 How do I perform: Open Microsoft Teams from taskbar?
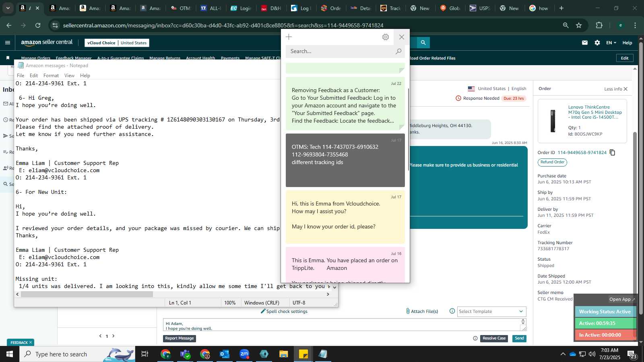pyautogui.click(x=185, y=354)
